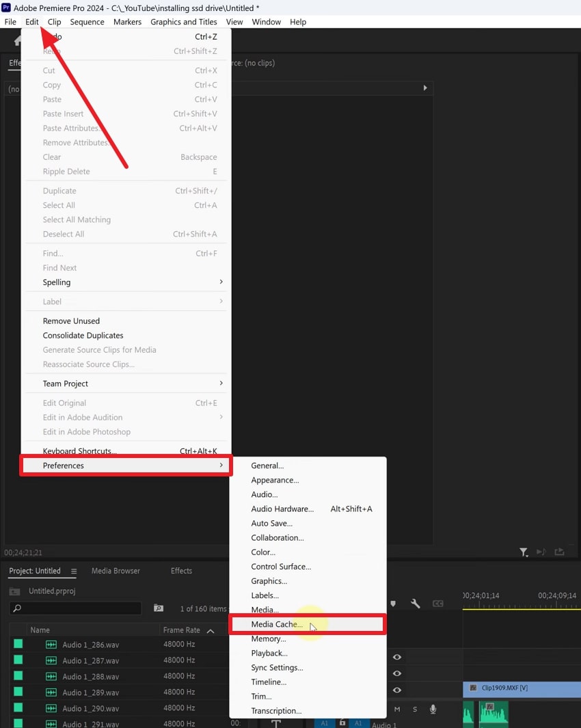Open Timeline preferences
The height and width of the screenshot is (728, 581).
tap(307, 682)
